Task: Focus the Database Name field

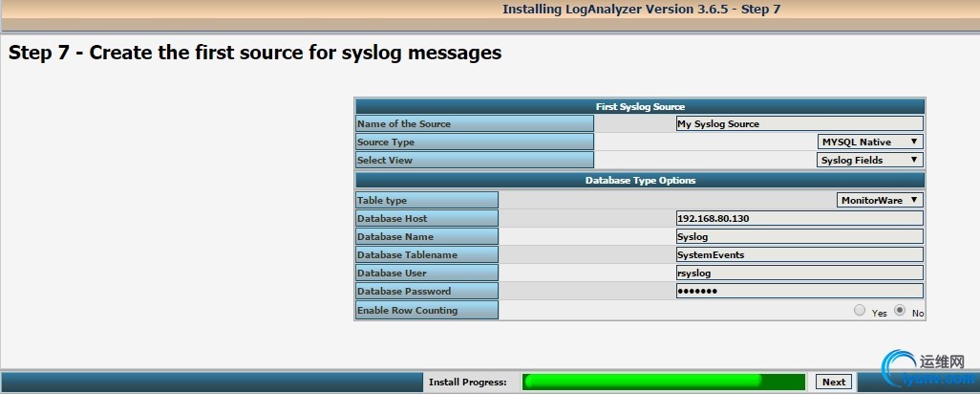Action: (x=799, y=236)
